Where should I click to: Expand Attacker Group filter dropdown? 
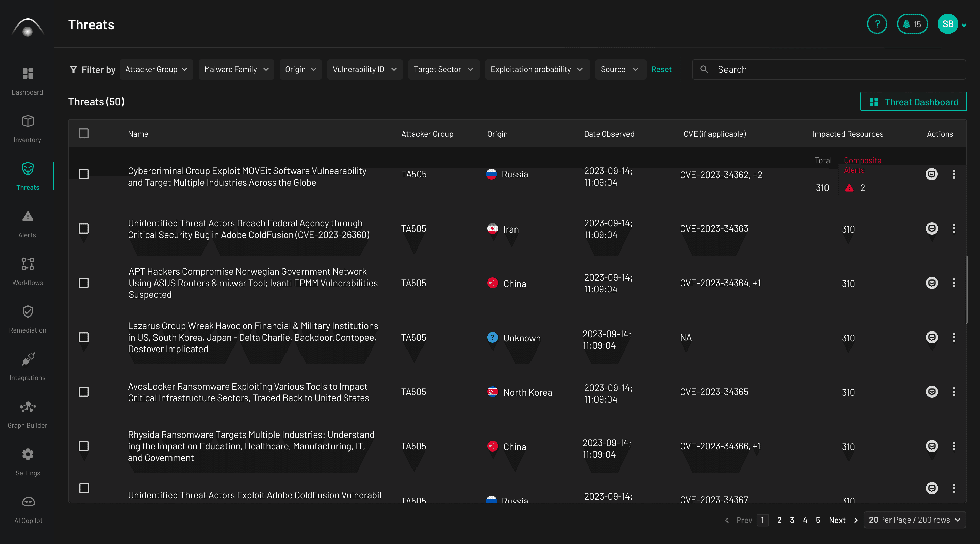[x=156, y=69]
